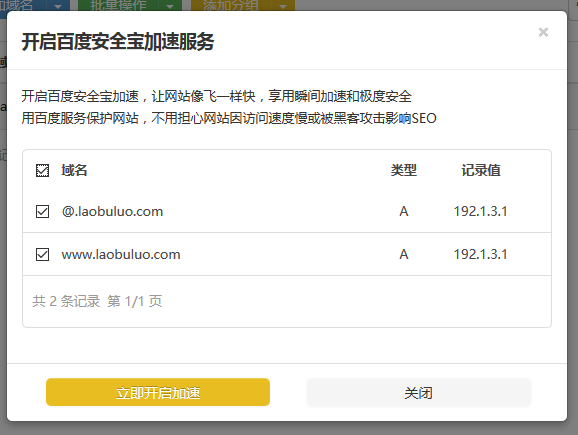Click the dialog title 开启百度安全宝加速服务
Viewport: 578px width, 435px height.
click(118, 41)
